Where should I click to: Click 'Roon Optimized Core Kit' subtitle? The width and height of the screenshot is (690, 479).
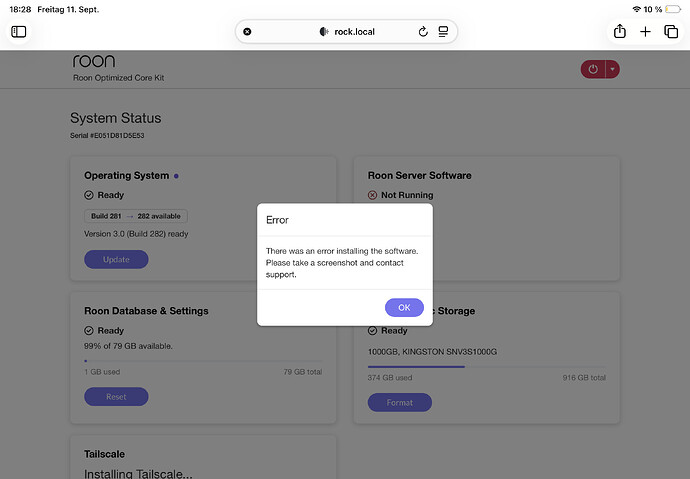coord(118,78)
